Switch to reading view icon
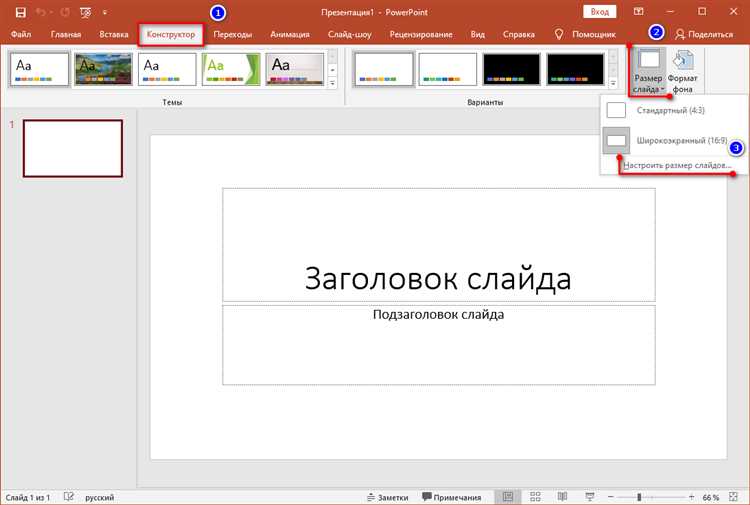This screenshot has width=750, height=505. (x=561, y=497)
